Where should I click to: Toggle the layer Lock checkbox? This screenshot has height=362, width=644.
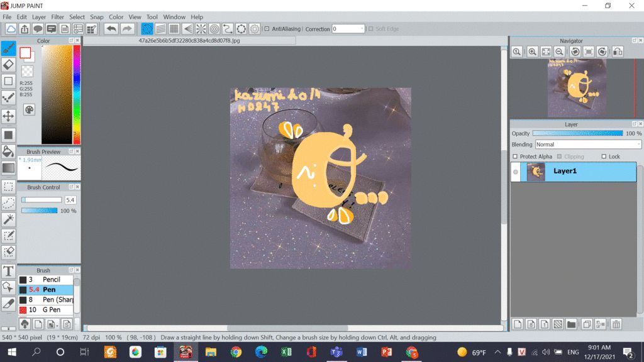pyautogui.click(x=604, y=156)
